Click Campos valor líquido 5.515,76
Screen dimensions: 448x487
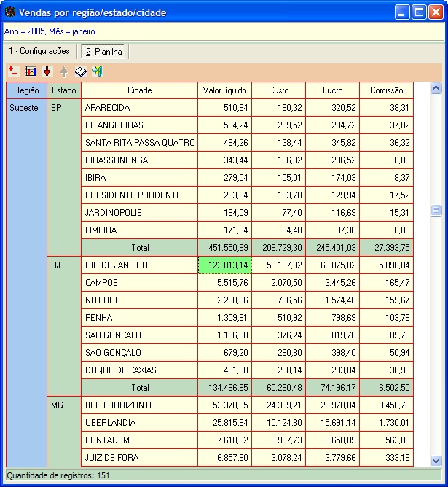pyautogui.click(x=224, y=283)
